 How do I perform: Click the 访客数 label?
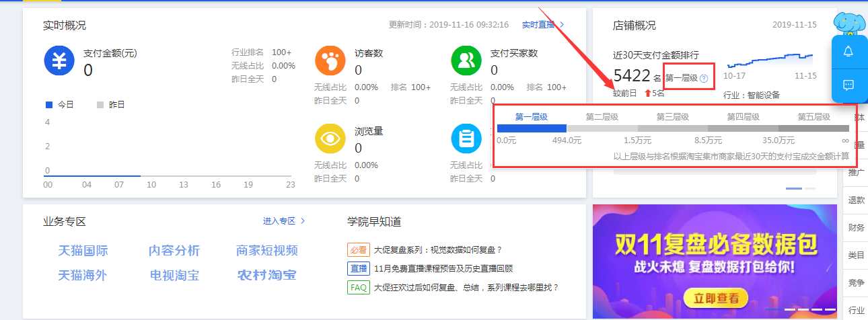coord(369,53)
